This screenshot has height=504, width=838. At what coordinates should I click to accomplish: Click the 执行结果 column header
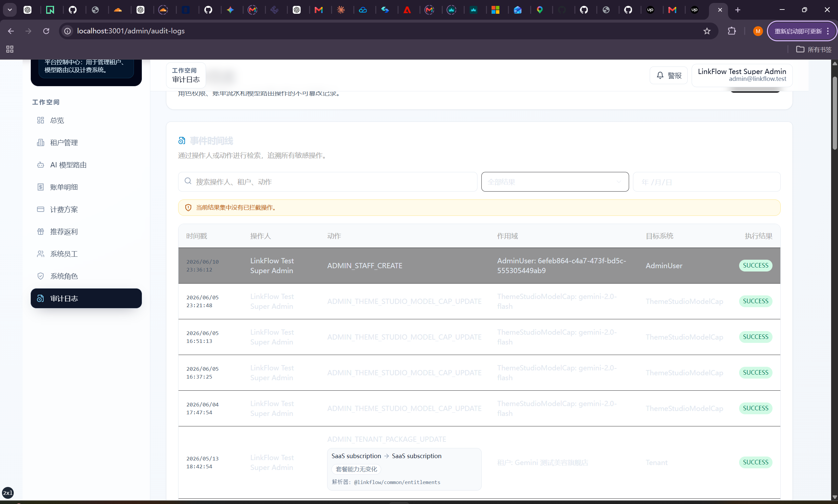click(x=758, y=236)
